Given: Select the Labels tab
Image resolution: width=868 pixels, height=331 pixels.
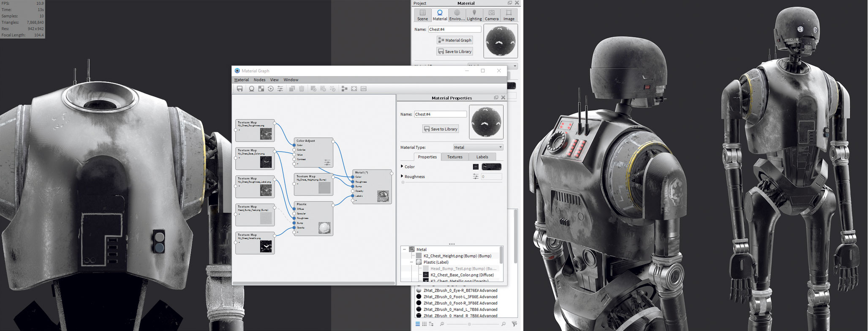Looking at the screenshot, I should [482, 157].
